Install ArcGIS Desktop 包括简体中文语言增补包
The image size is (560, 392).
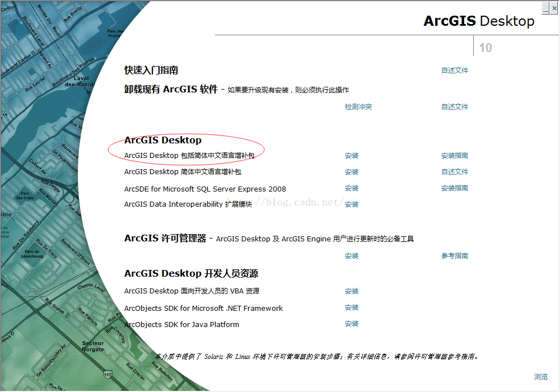point(352,156)
